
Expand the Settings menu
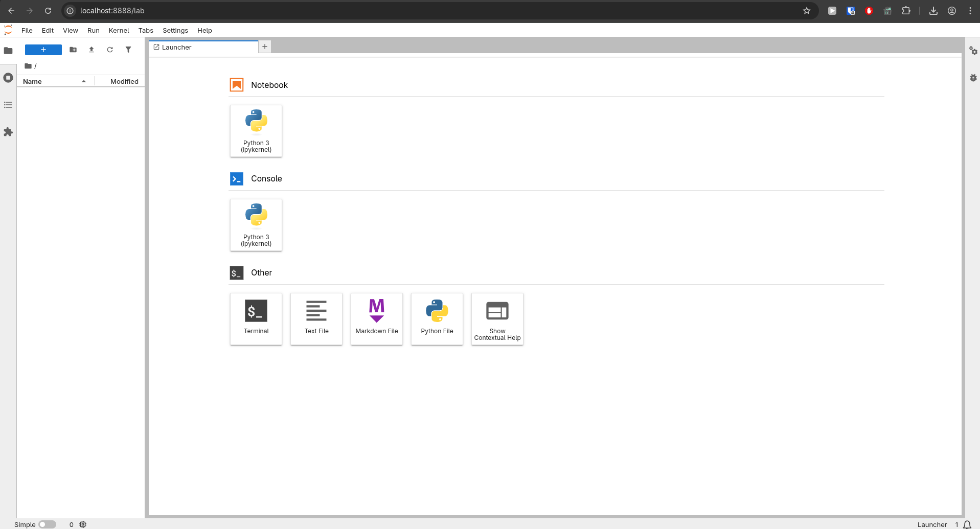175,30
